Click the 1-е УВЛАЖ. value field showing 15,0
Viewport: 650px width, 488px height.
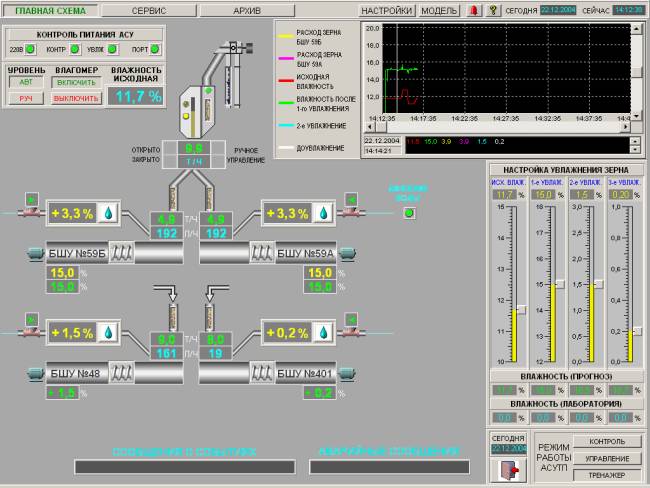click(543, 195)
